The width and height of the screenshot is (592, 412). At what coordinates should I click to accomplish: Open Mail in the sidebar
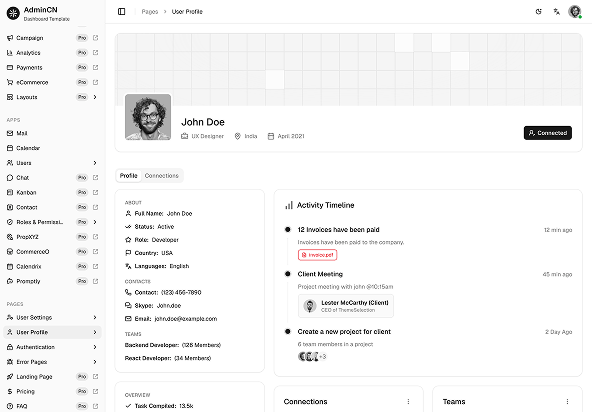click(52, 133)
